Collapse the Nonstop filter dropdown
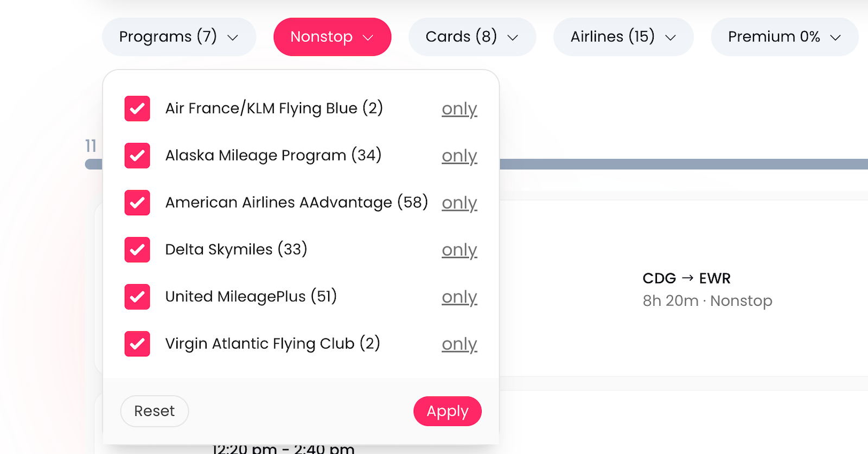The image size is (868, 454). pyautogui.click(x=332, y=37)
